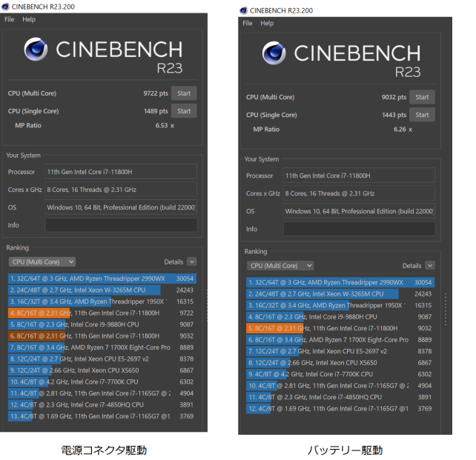476x460 pixels.
Task: Select rank 13 i7-1165G7 1.69 GHz row, left window
Action: (102, 416)
